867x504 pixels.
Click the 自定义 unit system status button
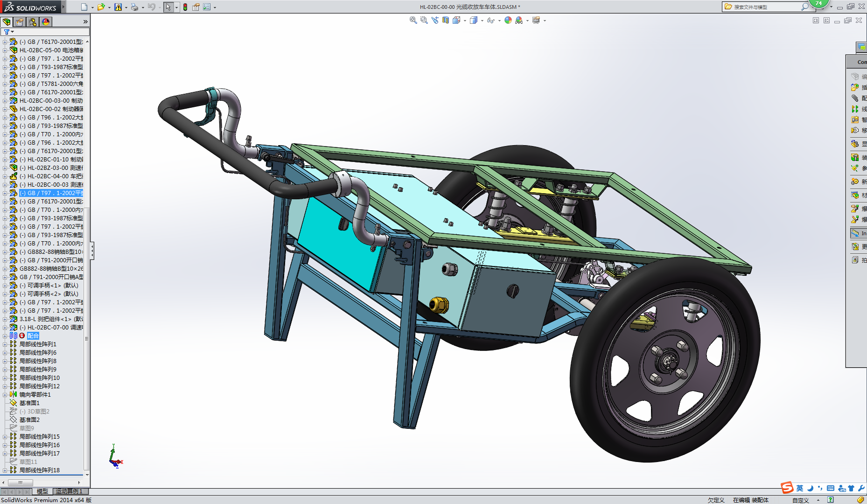click(800, 500)
